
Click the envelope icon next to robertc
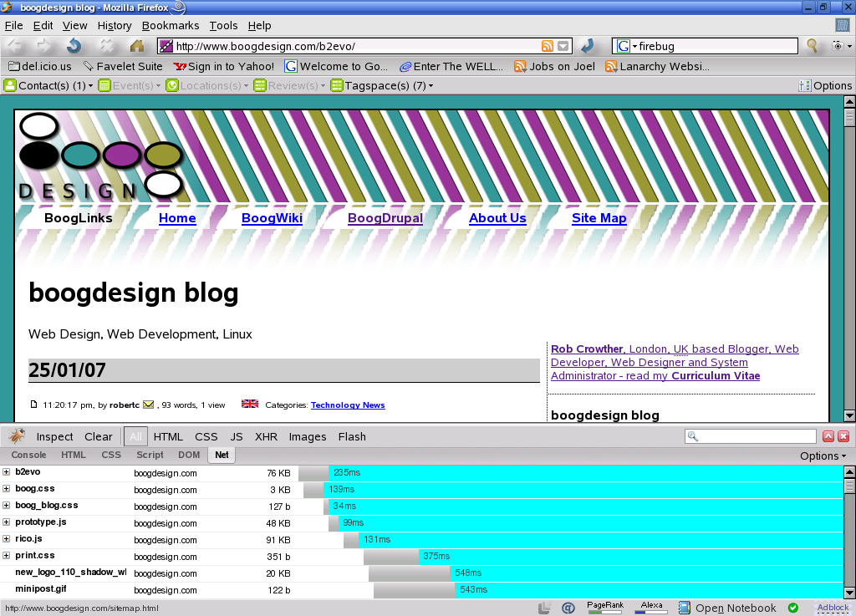[149, 405]
